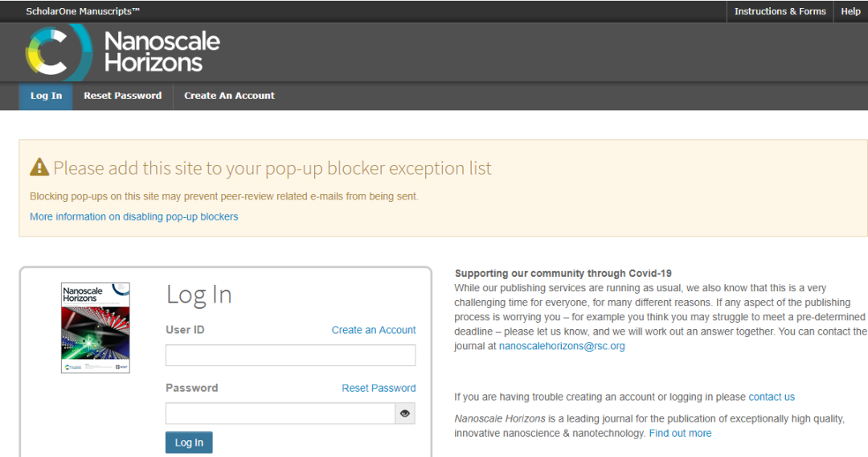Screen dimensions: 868x457
Task: Follow the Create an Account link
Action: [x=374, y=330]
